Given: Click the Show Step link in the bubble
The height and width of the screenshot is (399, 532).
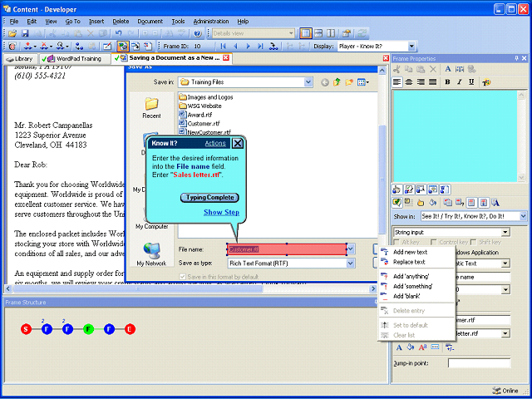Looking at the screenshot, I should [221, 213].
